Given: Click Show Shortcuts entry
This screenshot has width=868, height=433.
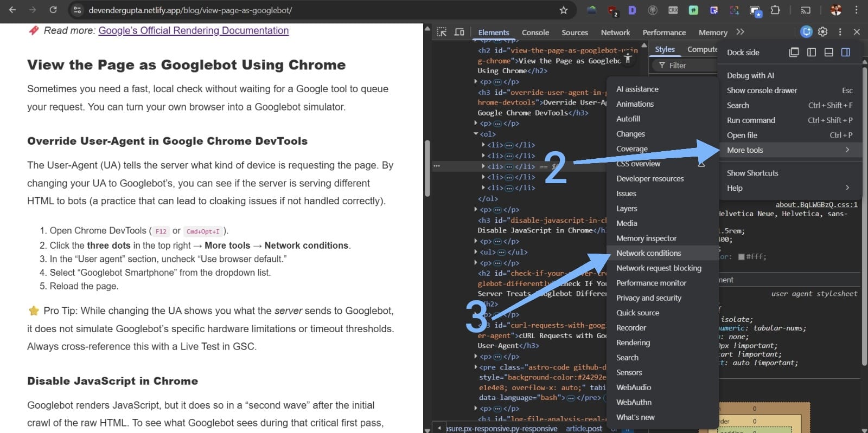Looking at the screenshot, I should pyautogui.click(x=790, y=173).
